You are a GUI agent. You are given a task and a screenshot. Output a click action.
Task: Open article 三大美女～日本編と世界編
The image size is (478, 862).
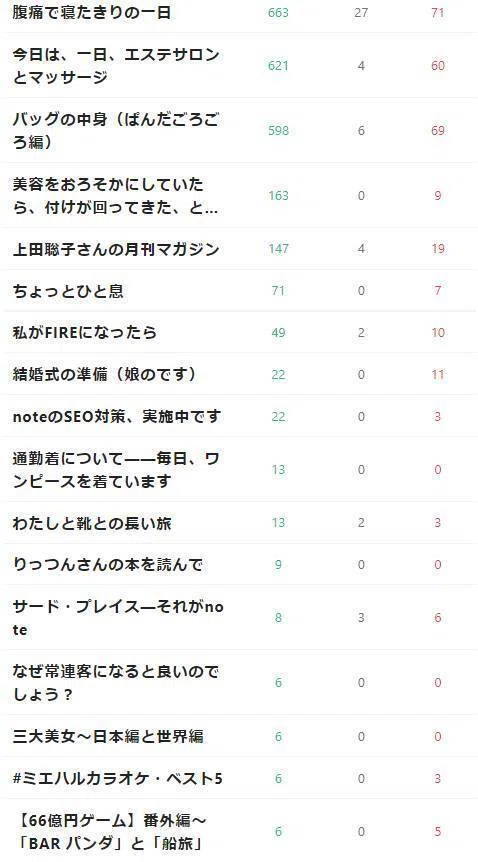pyautogui.click(x=108, y=736)
